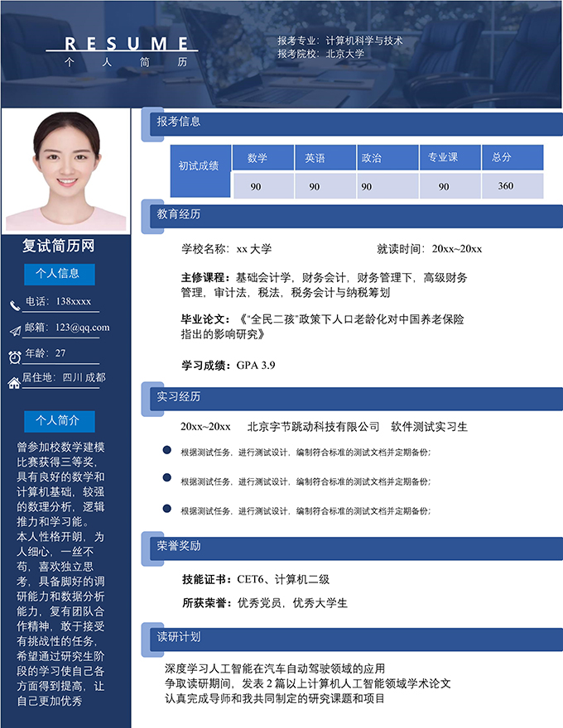The image size is (563, 728).
Task: Click the 个人信息 blue label
Action: pos(60,274)
